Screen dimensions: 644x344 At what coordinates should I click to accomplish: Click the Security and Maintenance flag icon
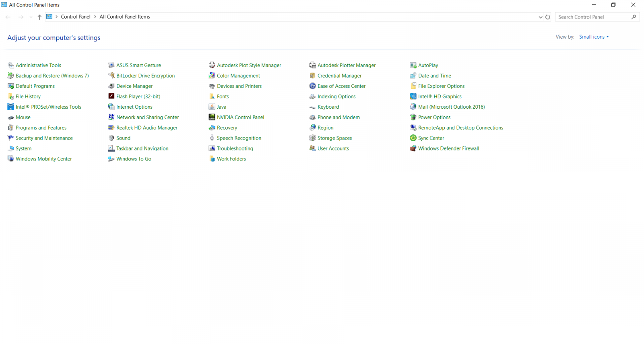(x=10, y=138)
